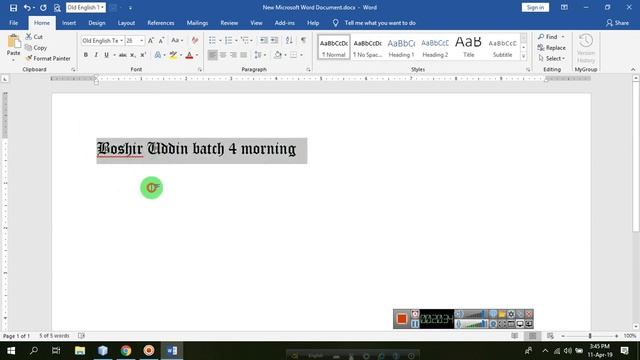Image resolution: width=640 pixels, height=360 pixels.
Task: Apply the red font color
Action: [x=189, y=55]
